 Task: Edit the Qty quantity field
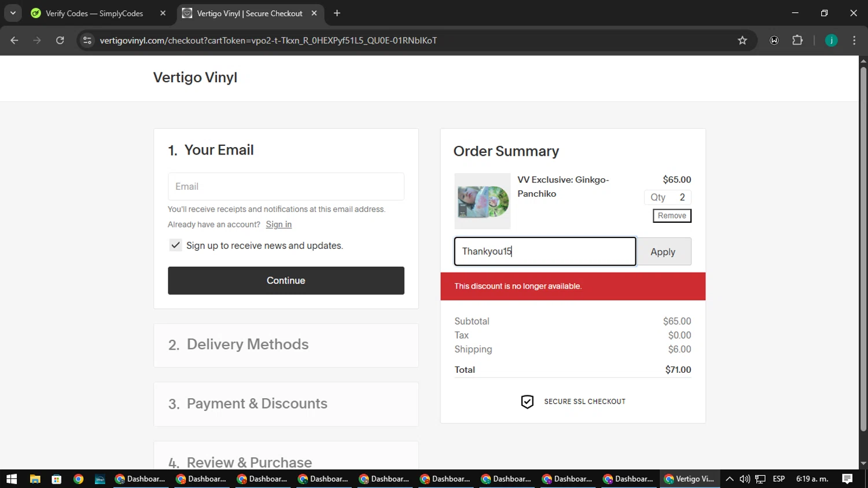click(x=668, y=197)
